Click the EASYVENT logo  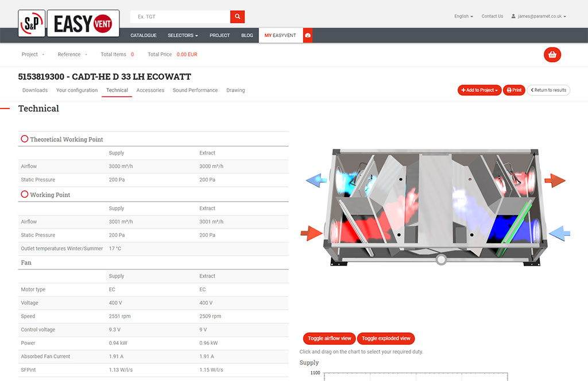coord(83,24)
